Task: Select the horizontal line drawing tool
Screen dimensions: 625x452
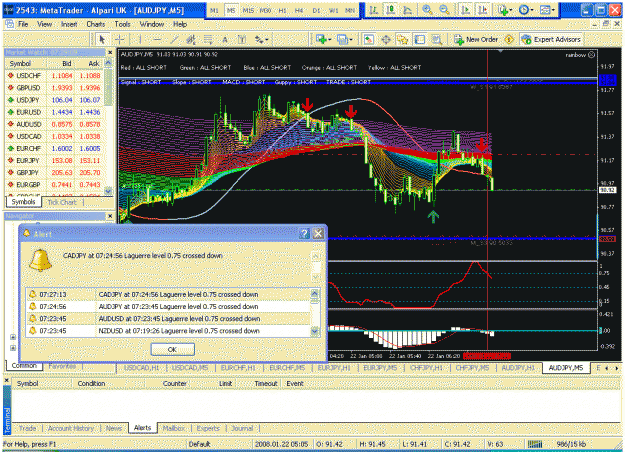Action: coord(157,39)
